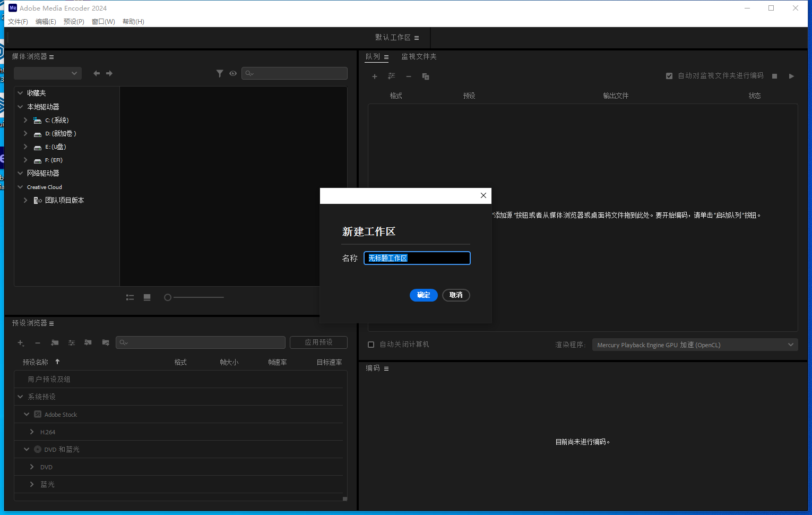Image resolution: width=812 pixels, height=515 pixels.
Task: Select the 网络驱动器 tree item
Action: (43, 173)
